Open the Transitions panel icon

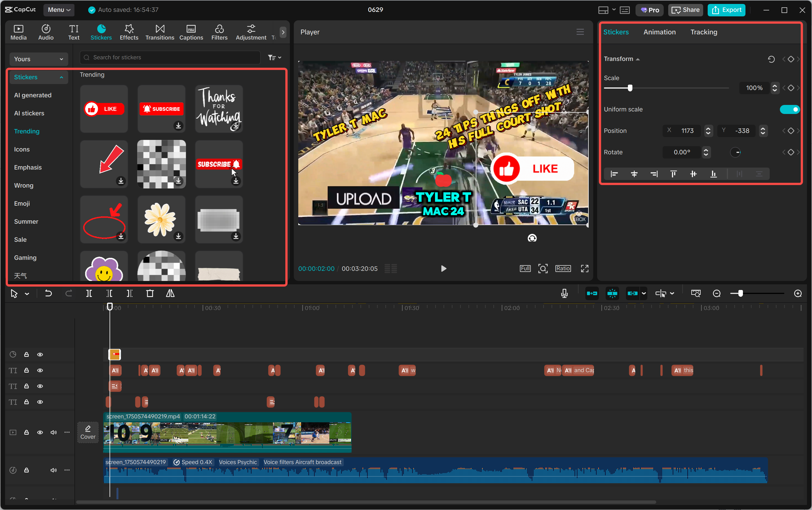pyautogui.click(x=159, y=32)
